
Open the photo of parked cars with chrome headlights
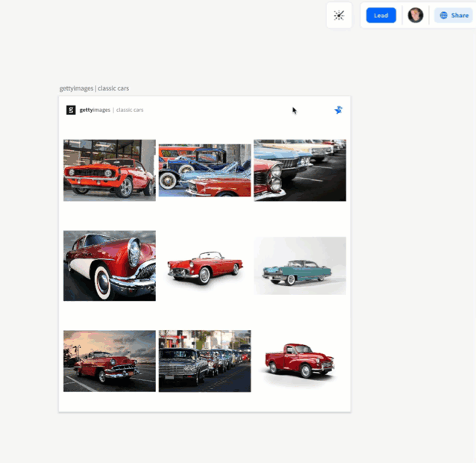click(x=300, y=170)
